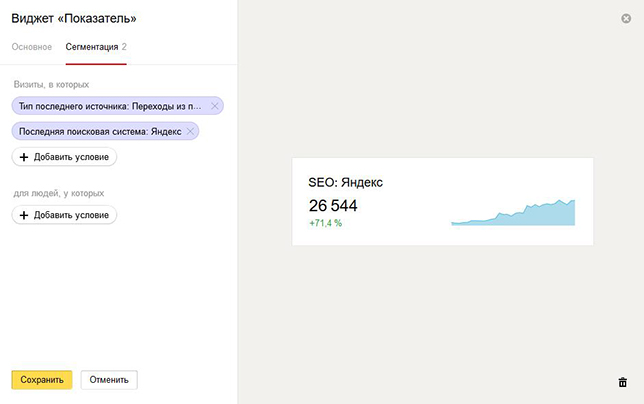Close the widget editor with the round X icon
644x404 pixels.
[x=626, y=18]
